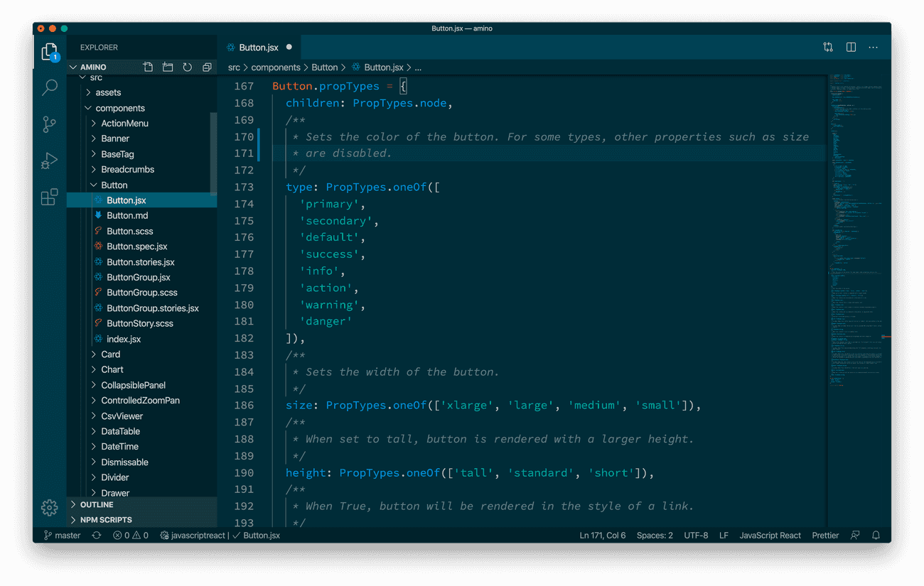This screenshot has width=924, height=586.
Task: Expand the assets folder
Action: point(112,92)
